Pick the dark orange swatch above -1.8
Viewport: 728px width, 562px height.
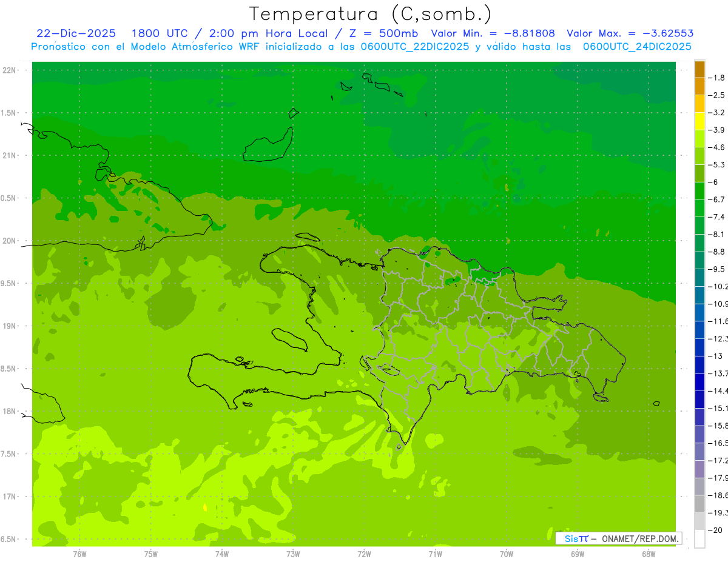pyautogui.click(x=699, y=69)
